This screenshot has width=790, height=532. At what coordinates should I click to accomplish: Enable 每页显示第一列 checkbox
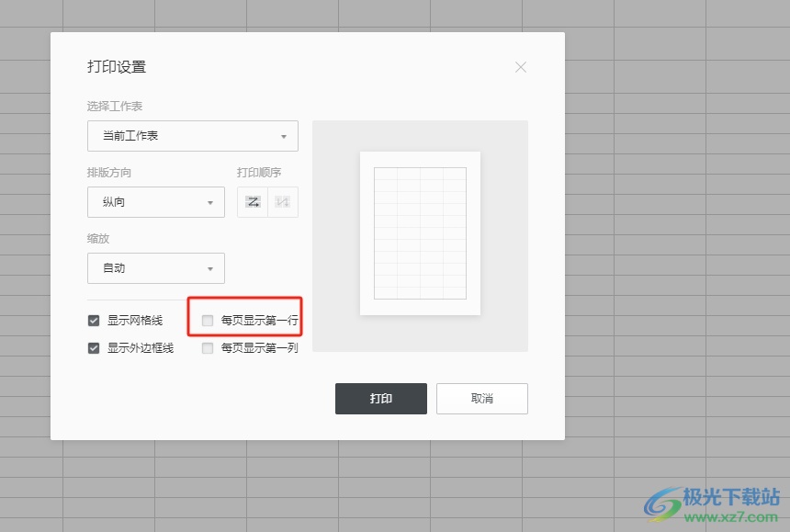click(207, 348)
